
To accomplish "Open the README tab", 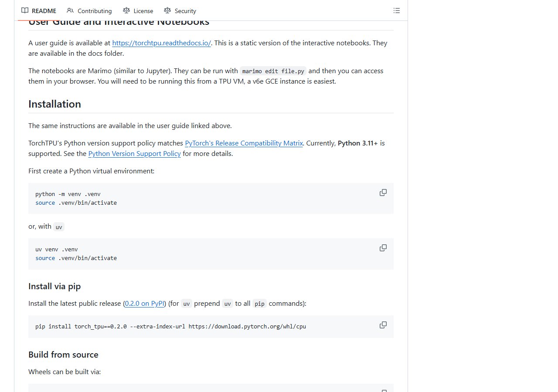I will click(x=39, y=11).
